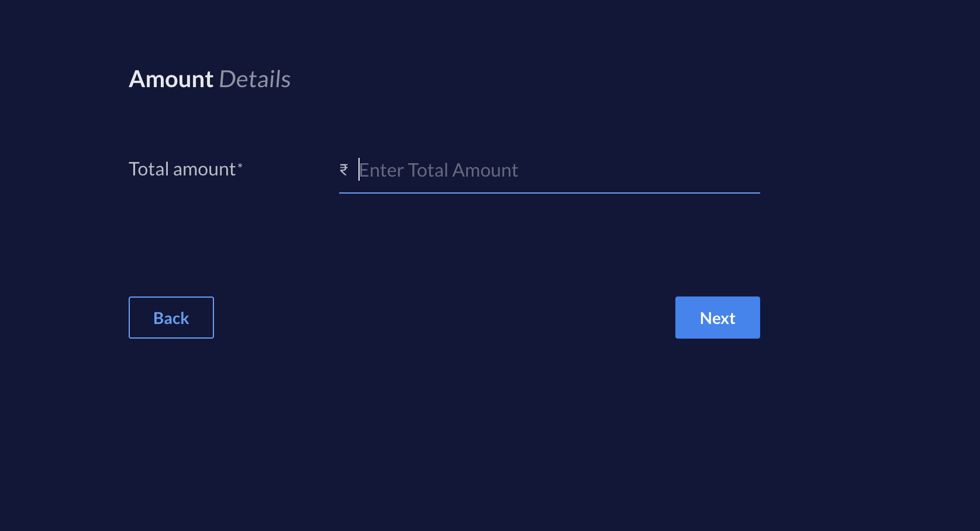
Task: Click the required asterisk next to Total amount
Action: [x=240, y=166]
